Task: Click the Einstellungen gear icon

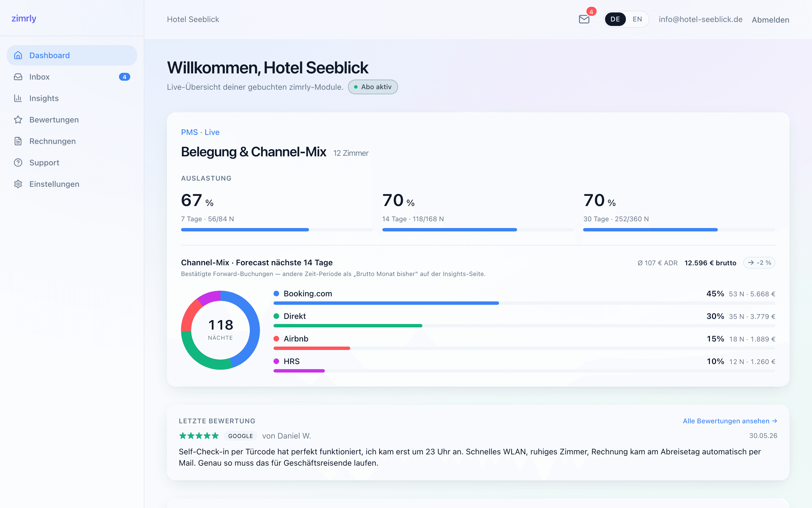Action: [x=18, y=184]
